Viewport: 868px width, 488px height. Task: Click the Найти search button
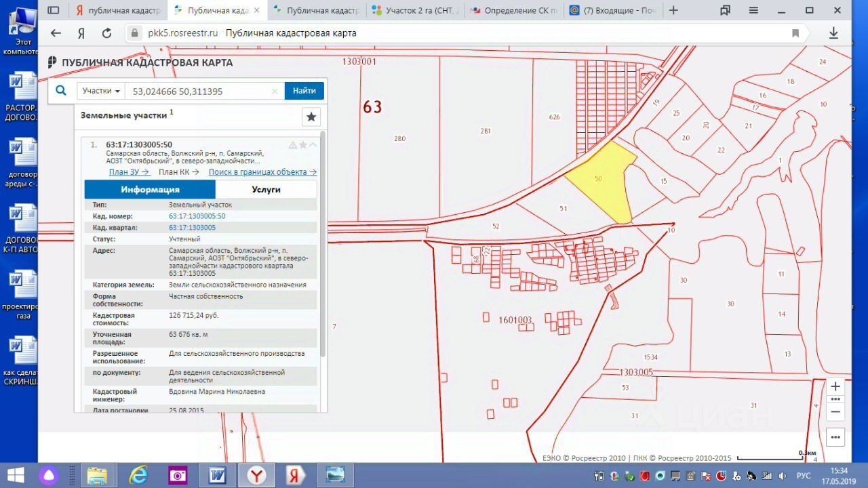(304, 91)
